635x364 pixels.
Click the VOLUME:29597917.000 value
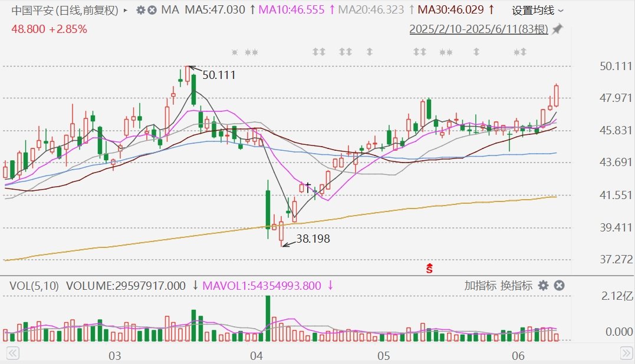[126, 286]
